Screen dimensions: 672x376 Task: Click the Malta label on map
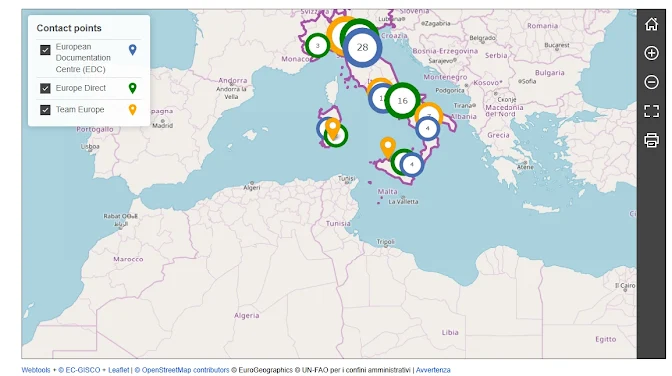387,192
